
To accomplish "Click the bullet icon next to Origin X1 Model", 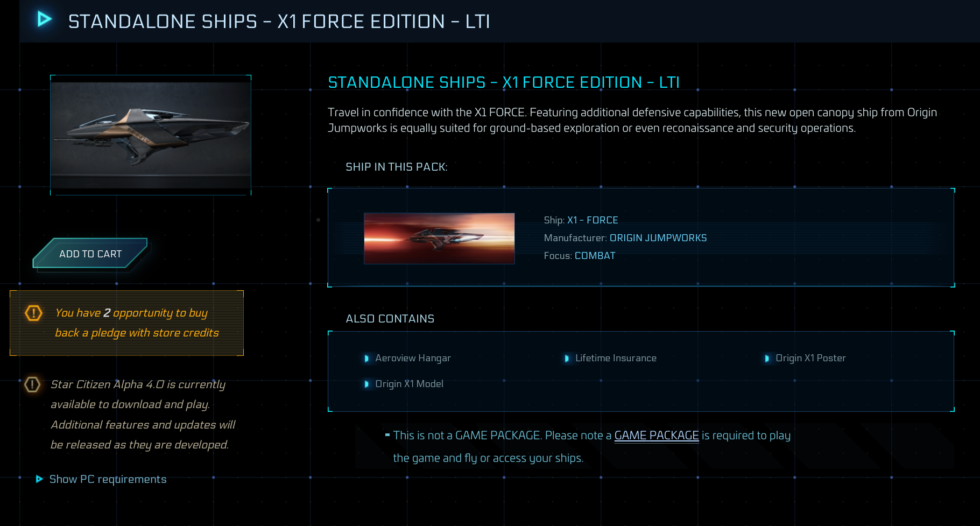I will coord(366,384).
